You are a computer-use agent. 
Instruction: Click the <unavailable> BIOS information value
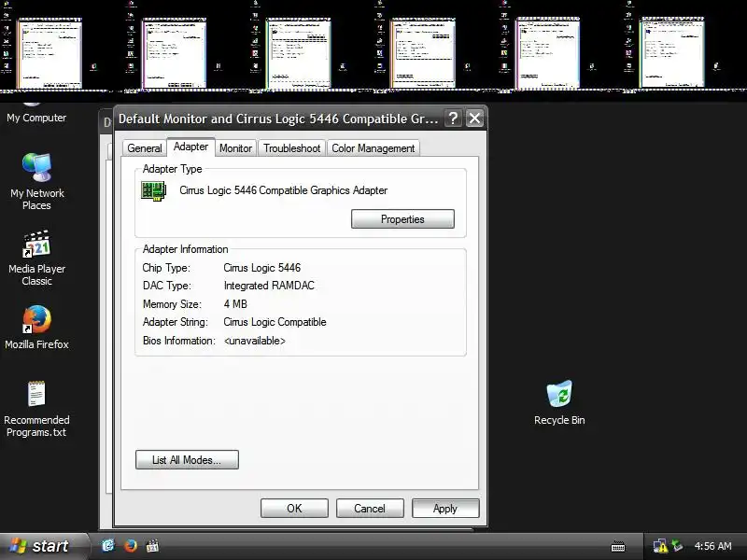(x=254, y=341)
